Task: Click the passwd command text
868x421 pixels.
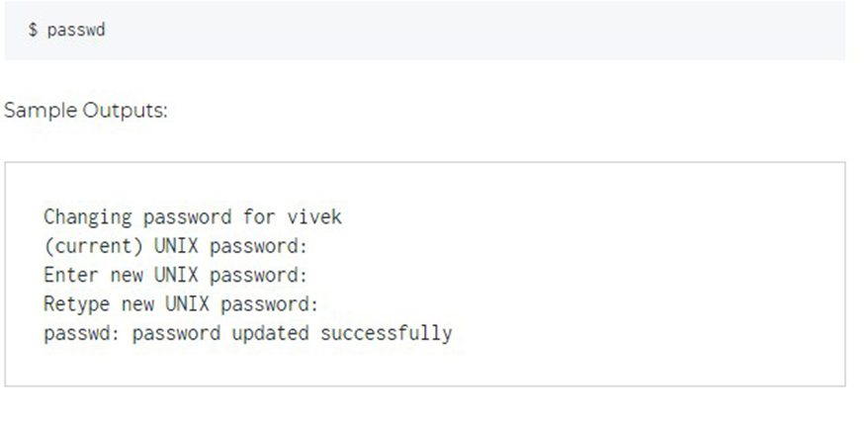Action: tap(76, 30)
